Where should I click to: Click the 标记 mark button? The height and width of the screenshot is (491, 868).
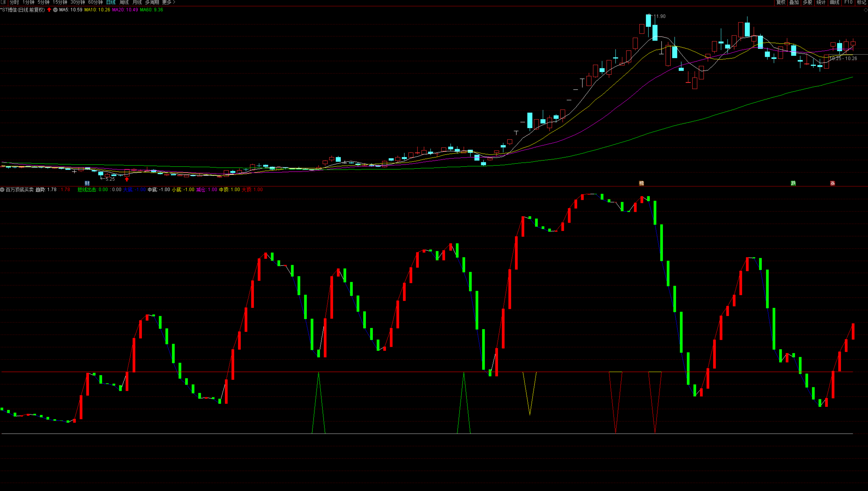(x=862, y=2)
